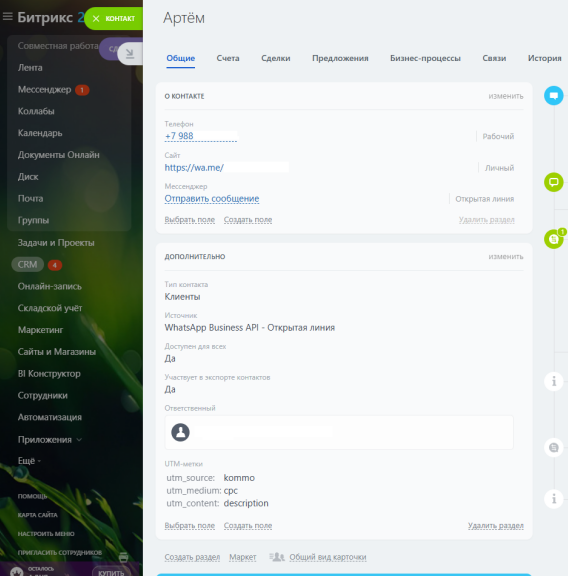568x577 pixels.
Task: Open Сотрудники in the sidebar
Action: (43, 395)
